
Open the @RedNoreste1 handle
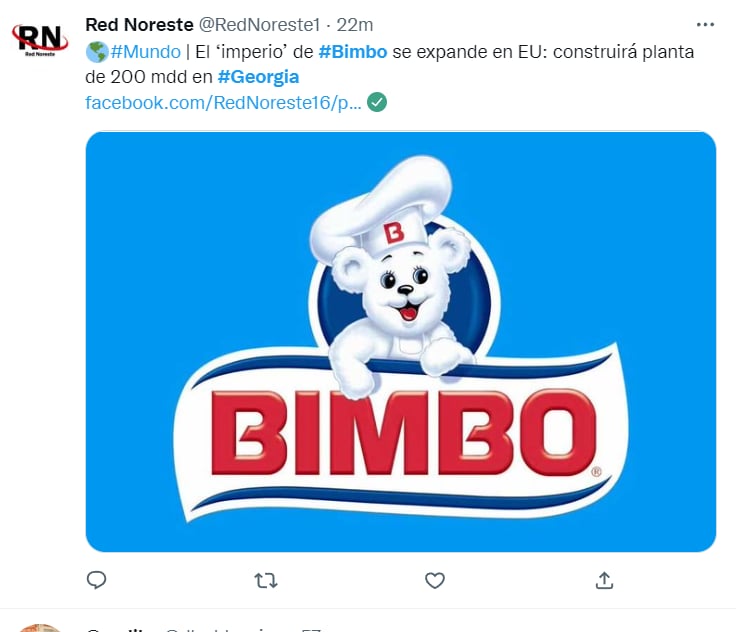pyautogui.click(x=259, y=25)
